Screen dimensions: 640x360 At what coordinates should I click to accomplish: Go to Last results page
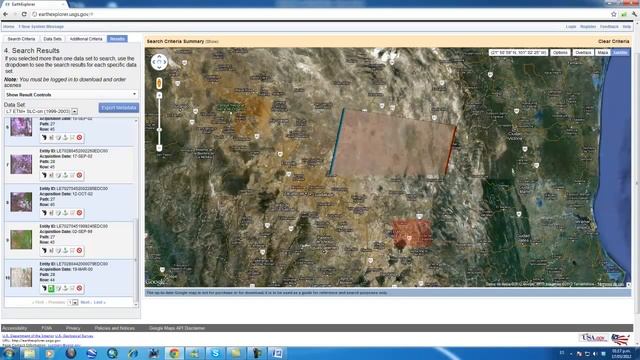(99, 302)
